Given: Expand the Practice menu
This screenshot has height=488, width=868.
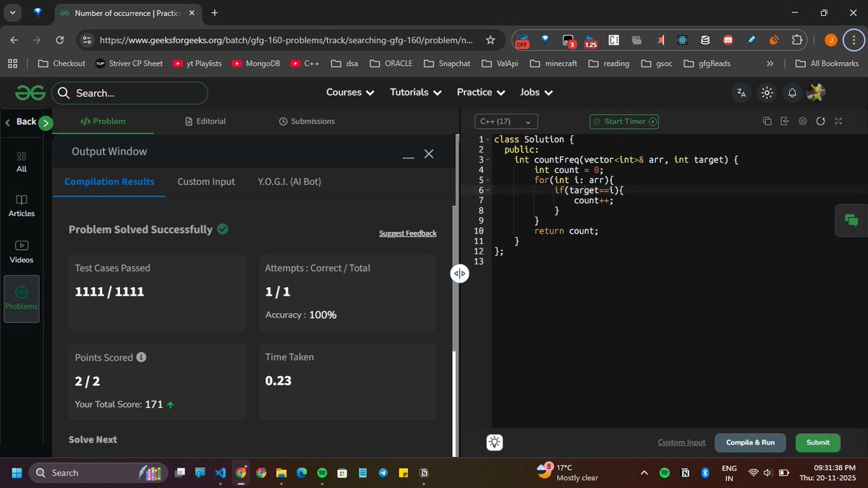Looking at the screenshot, I should pos(481,93).
